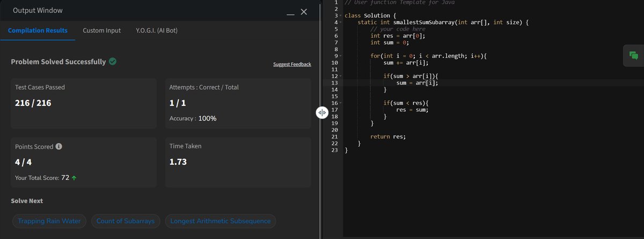The width and height of the screenshot is (644, 239).
Task: Click the green success checkmark icon
Action: (113, 62)
